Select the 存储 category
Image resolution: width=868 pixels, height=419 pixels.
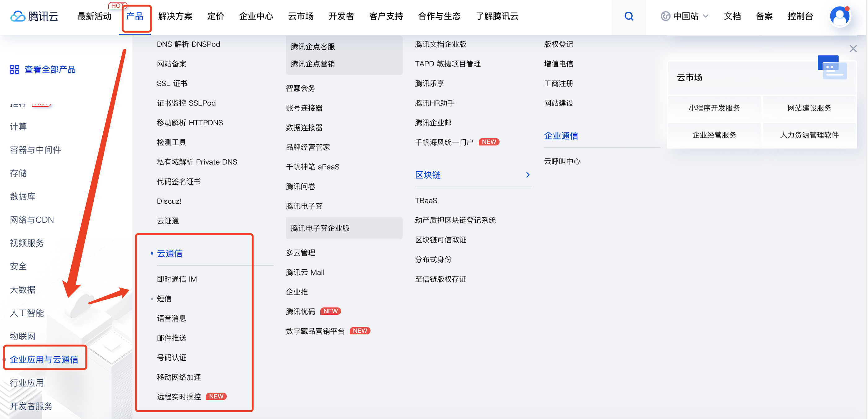click(x=18, y=173)
